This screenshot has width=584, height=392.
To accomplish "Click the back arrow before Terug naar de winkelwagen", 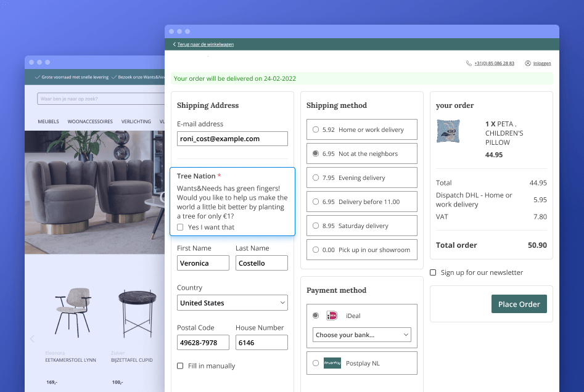I will [173, 44].
